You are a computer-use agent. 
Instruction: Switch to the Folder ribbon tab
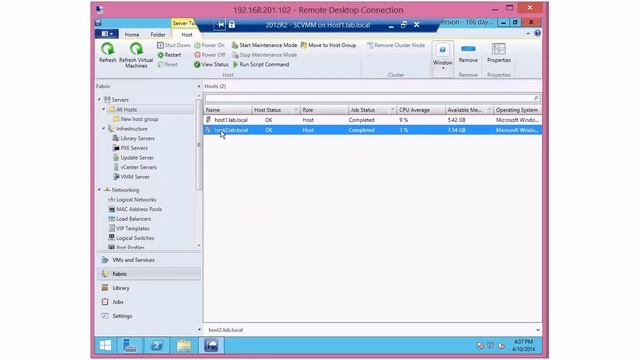(158, 35)
